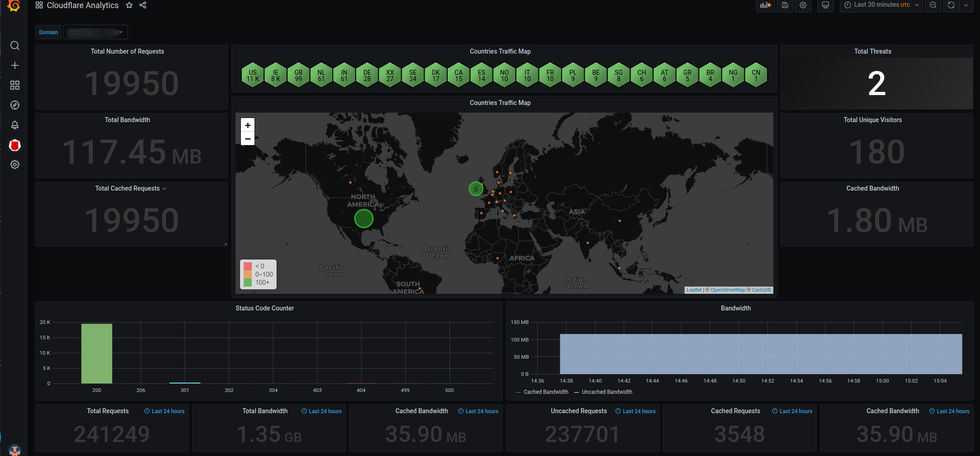Click the red plugin icon in sidebar
The width and height of the screenshot is (980, 456).
pos(15,145)
